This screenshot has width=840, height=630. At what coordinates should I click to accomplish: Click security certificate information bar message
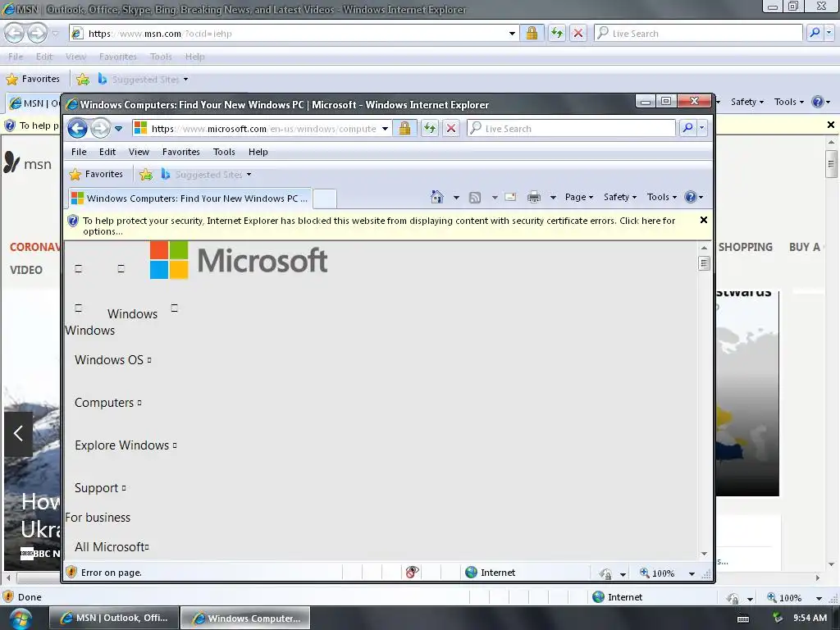379,226
